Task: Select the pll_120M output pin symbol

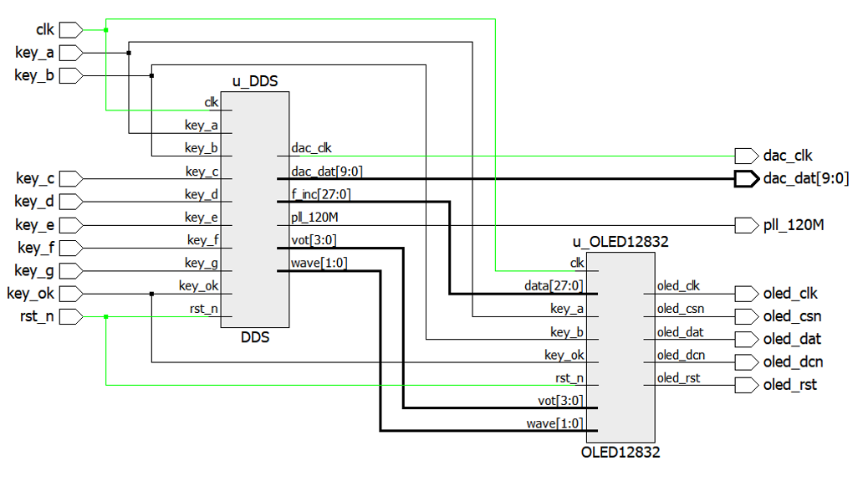Action: pyautogui.click(x=746, y=225)
